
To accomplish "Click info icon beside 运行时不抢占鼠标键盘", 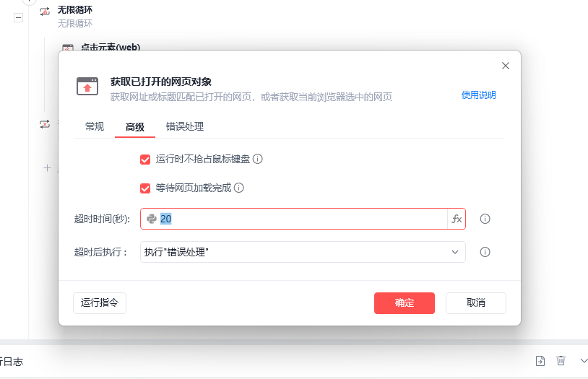I will pyautogui.click(x=258, y=159).
